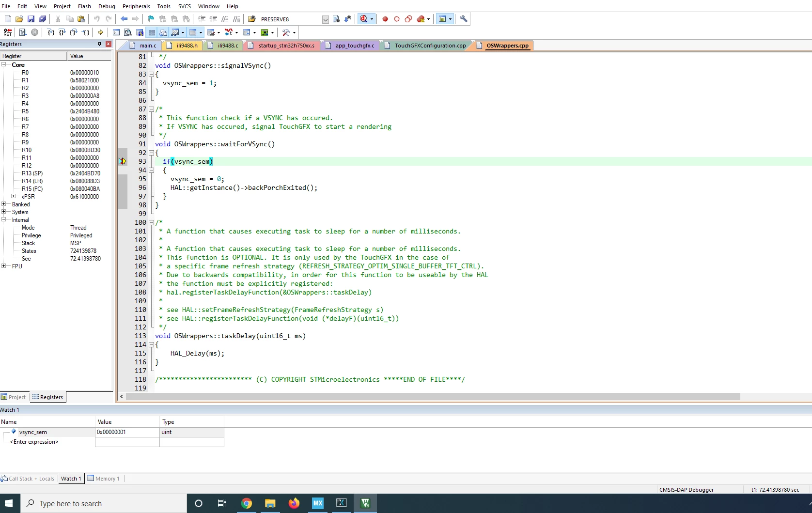Click the editor horizontal scrollbar thumb
Screen dimensions: 812x513
(x=433, y=397)
